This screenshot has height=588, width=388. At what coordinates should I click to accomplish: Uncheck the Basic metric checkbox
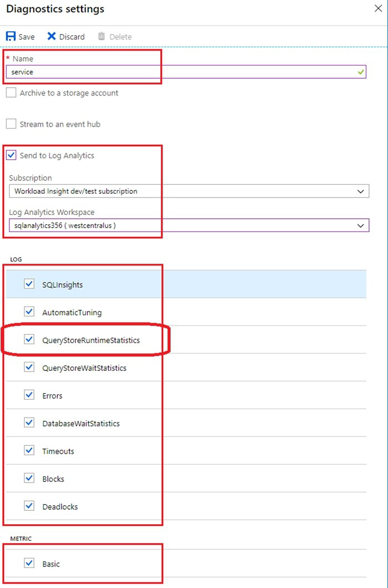coord(29,564)
